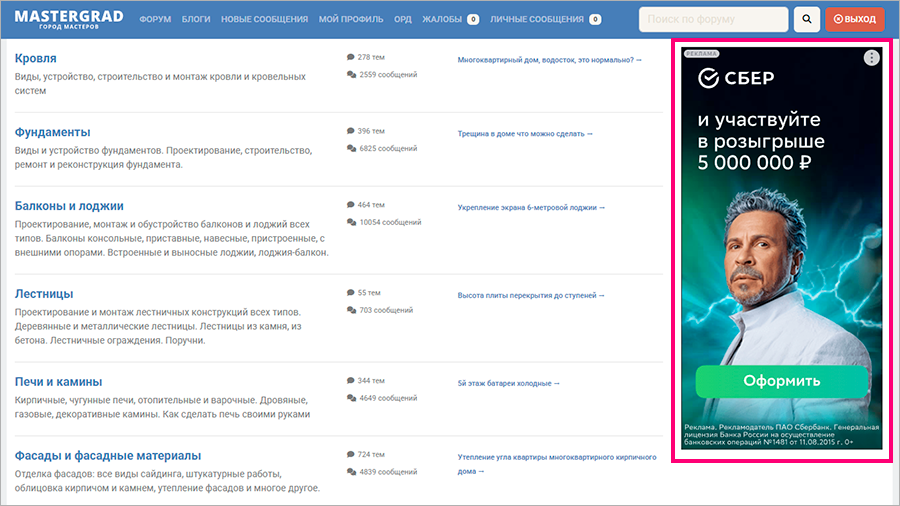The height and width of the screenshot is (506, 900).
Task: Click the messages icon beside 6825 сообщений
Action: [351, 148]
